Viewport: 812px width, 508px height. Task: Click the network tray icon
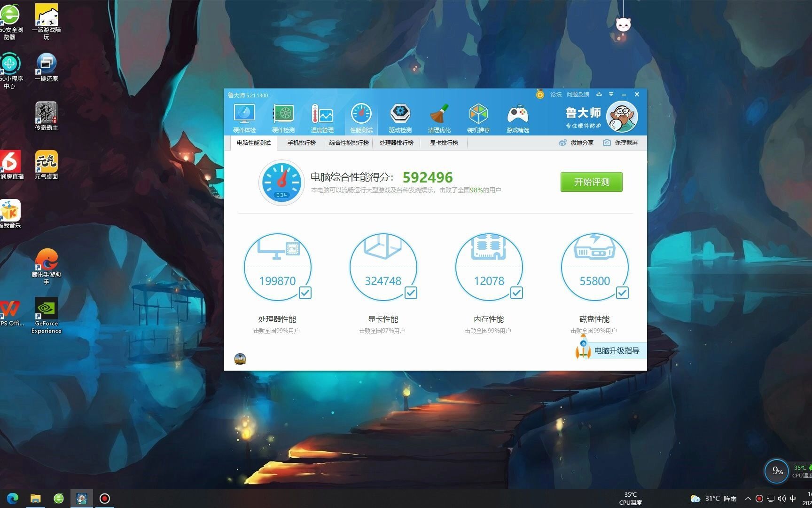point(771,499)
